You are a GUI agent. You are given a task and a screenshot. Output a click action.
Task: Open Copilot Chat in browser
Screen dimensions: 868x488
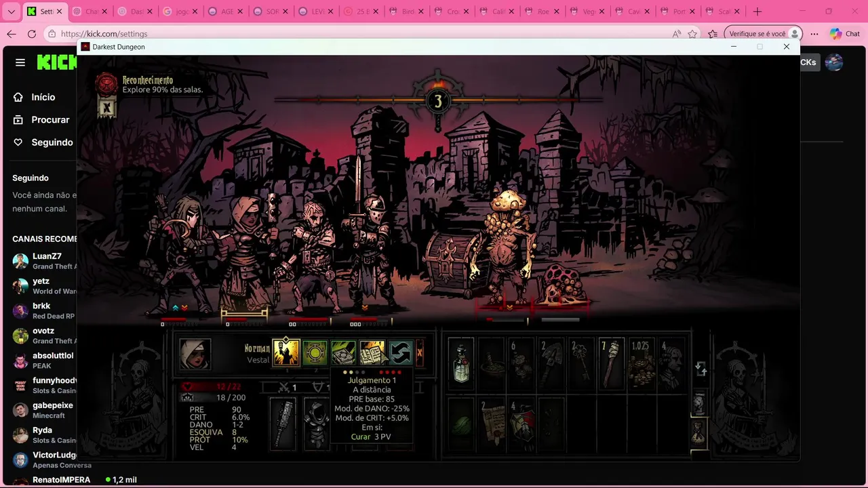(845, 34)
